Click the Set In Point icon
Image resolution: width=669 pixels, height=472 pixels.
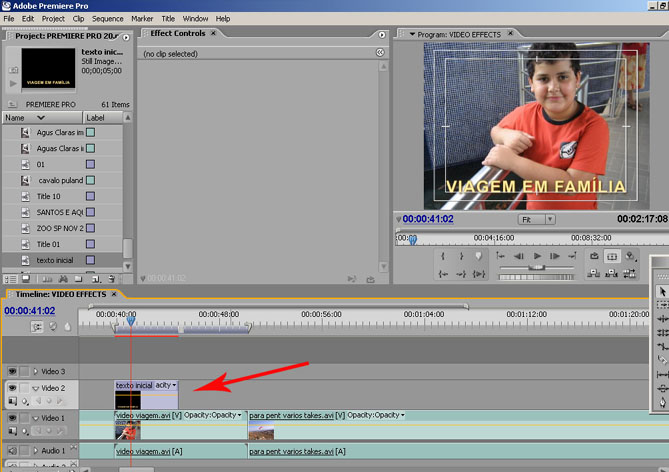pos(442,256)
